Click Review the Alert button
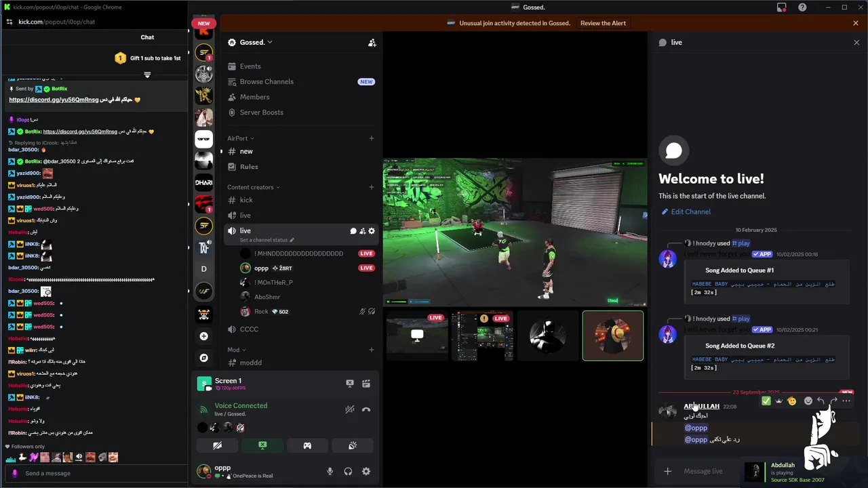This screenshot has width=868, height=488. pos(603,23)
